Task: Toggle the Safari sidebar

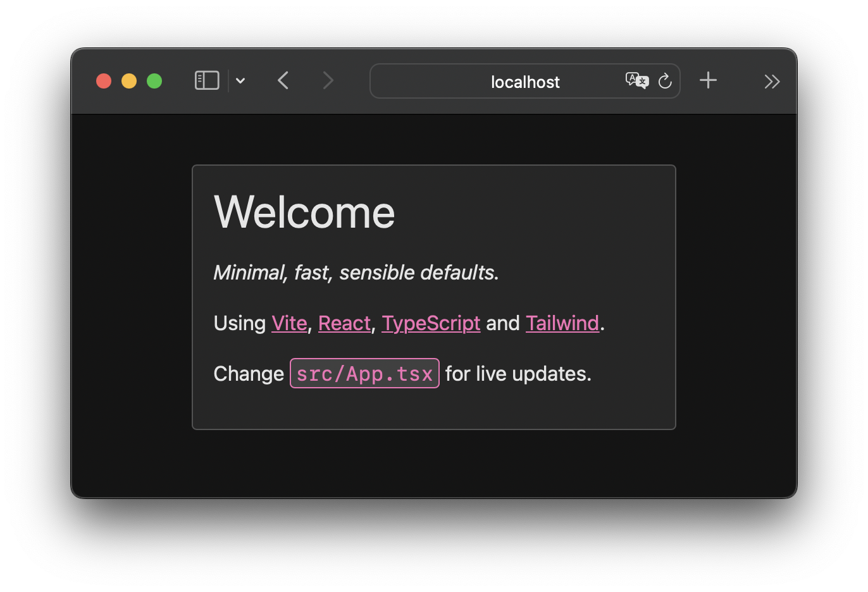Action: point(207,81)
